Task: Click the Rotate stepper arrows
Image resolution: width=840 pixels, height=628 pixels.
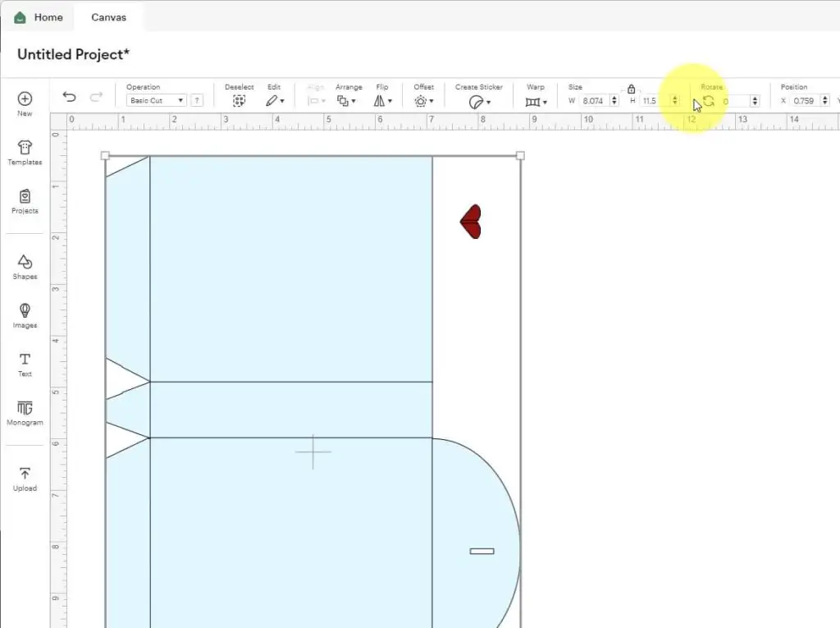Action: pos(755,100)
